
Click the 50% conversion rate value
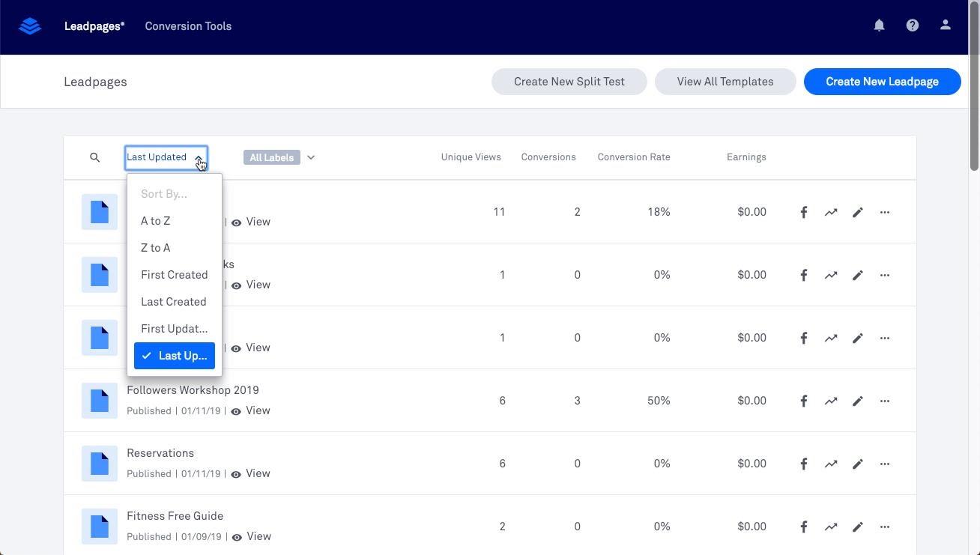659,401
